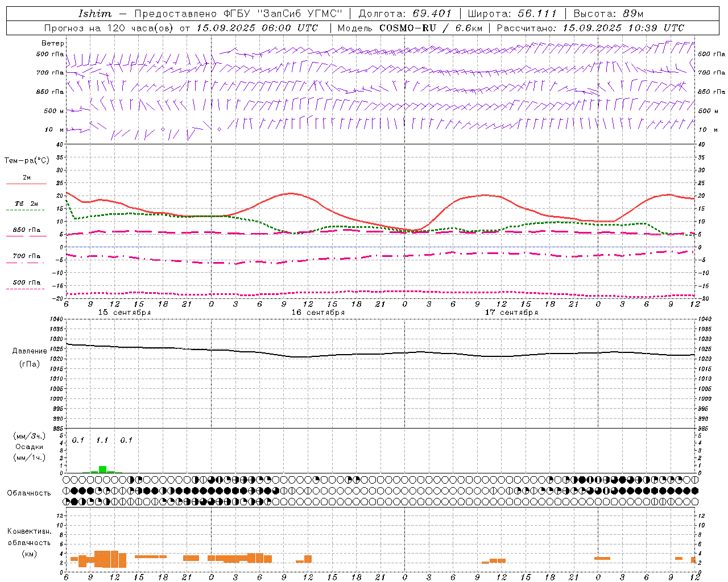Click the "15 сентября" date label
The image size is (728, 582).
click(125, 313)
